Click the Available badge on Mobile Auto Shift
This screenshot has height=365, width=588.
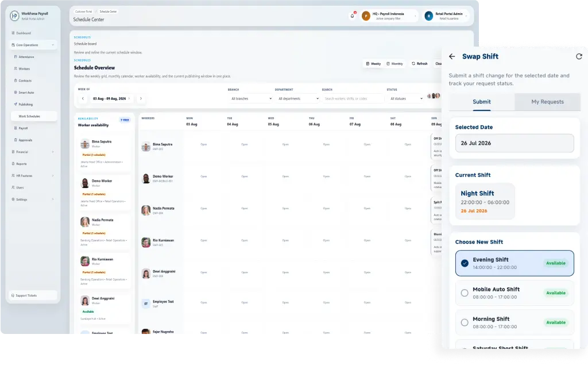(x=556, y=293)
